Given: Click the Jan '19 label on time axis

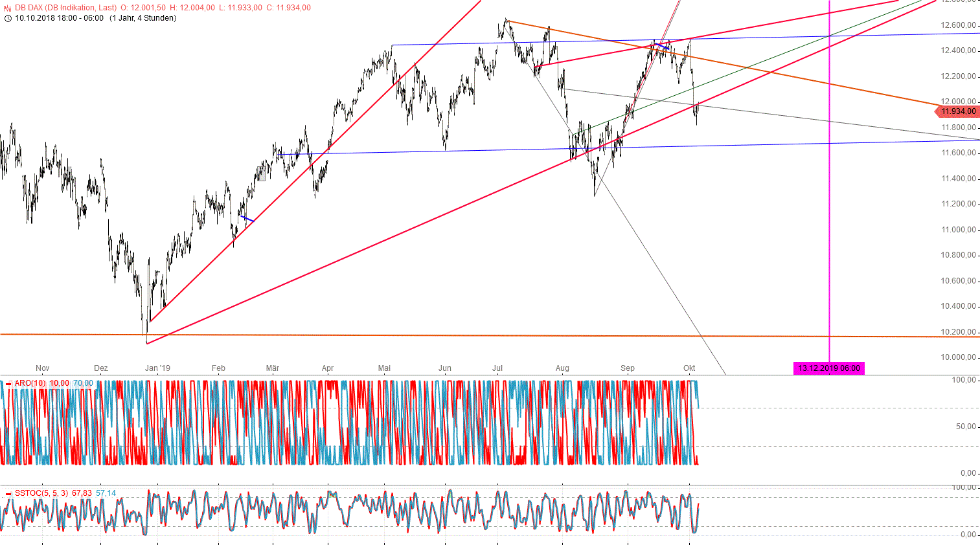Looking at the screenshot, I should point(157,368).
